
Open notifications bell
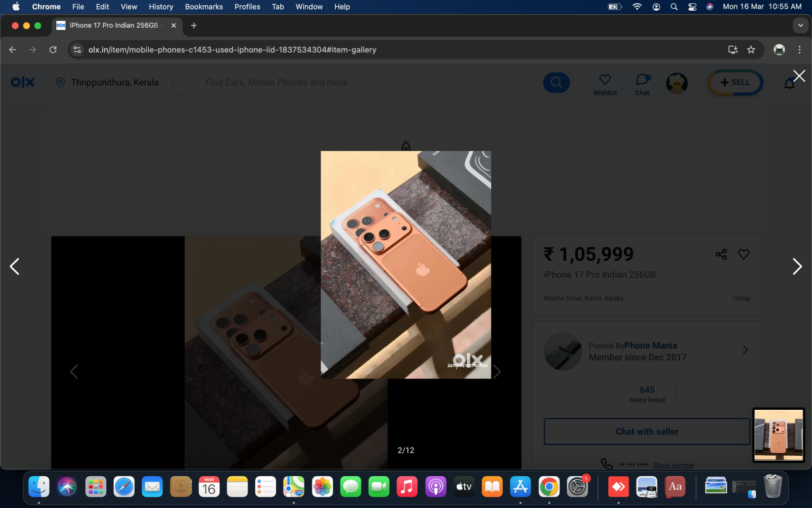point(789,83)
